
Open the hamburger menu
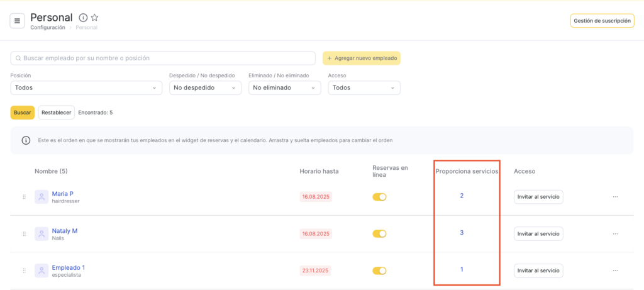pyautogui.click(x=17, y=21)
